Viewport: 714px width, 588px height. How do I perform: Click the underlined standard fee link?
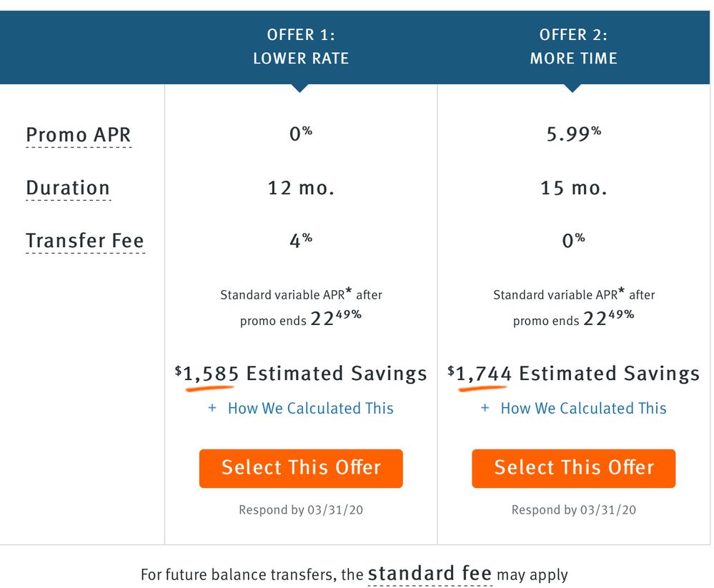[430, 574]
